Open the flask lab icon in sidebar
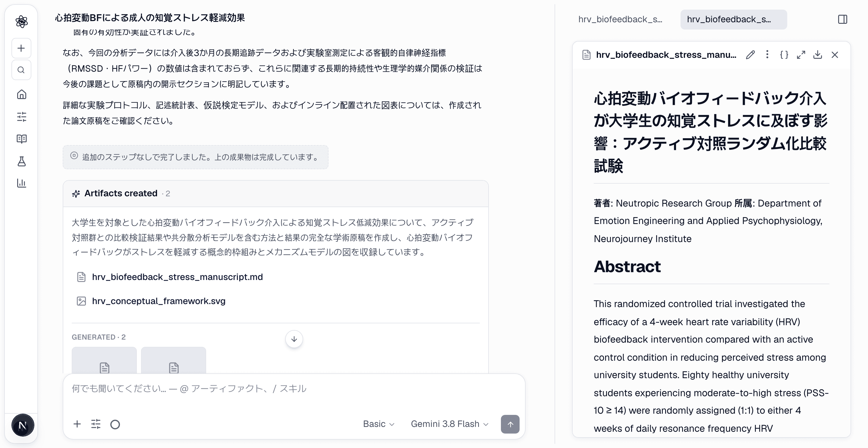The width and height of the screenshot is (868, 448). point(22,161)
